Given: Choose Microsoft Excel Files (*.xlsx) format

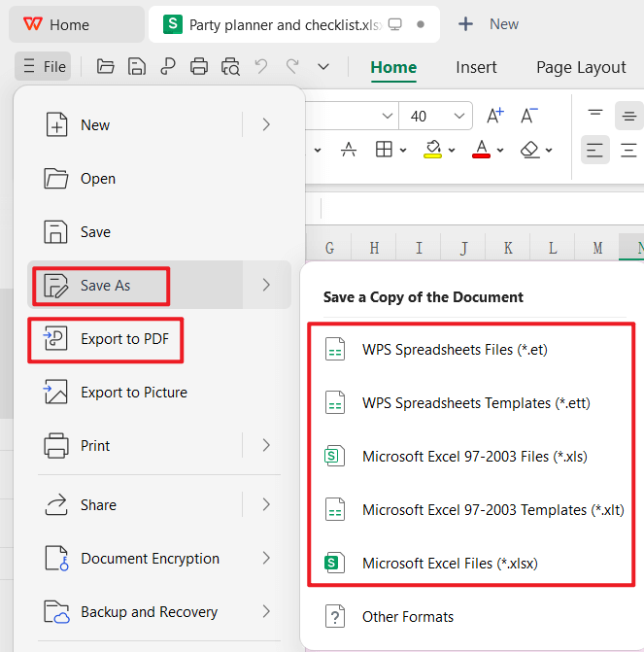Looking at the screenshot, I should (x=450, y=563).
